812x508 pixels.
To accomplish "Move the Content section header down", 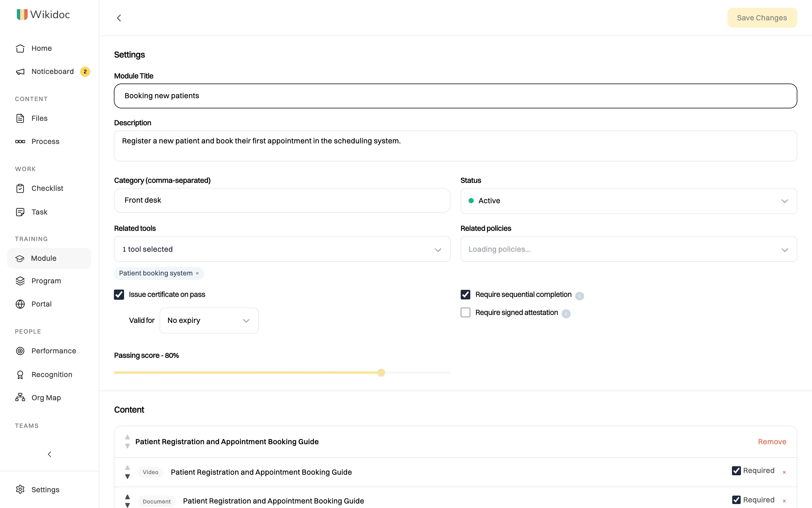I will tap(127, 446).
